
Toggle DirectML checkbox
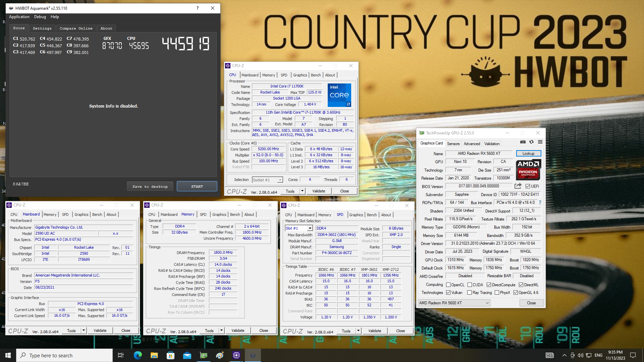coord(521,285)
